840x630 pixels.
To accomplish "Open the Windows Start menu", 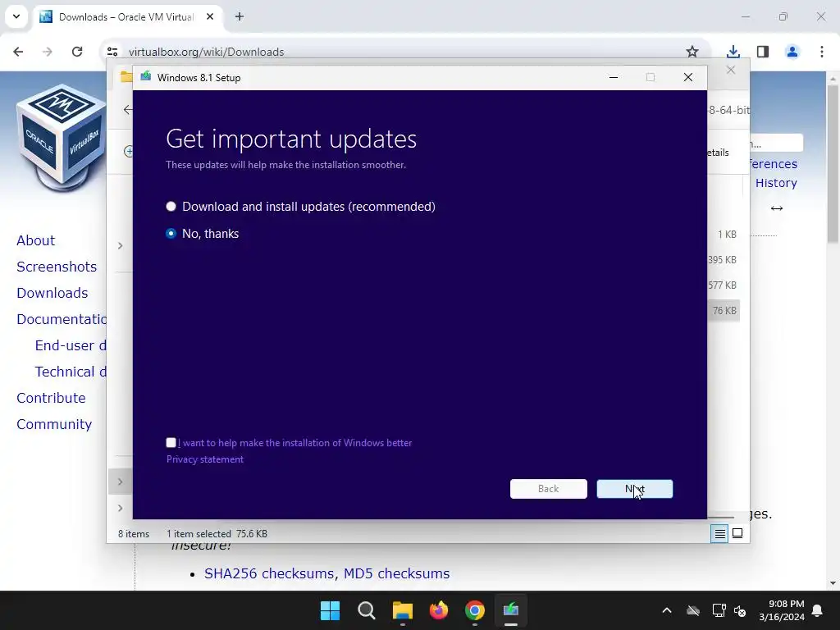I will (x=330, y=610).
